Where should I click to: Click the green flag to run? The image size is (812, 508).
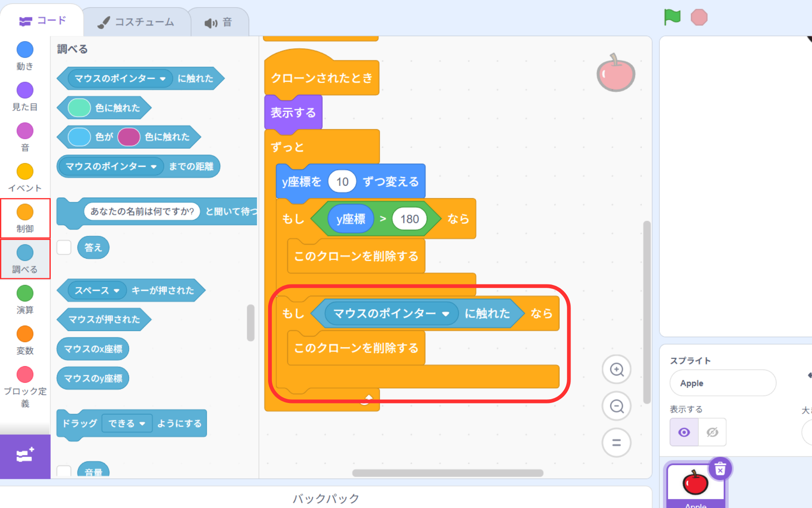point(672,17)
